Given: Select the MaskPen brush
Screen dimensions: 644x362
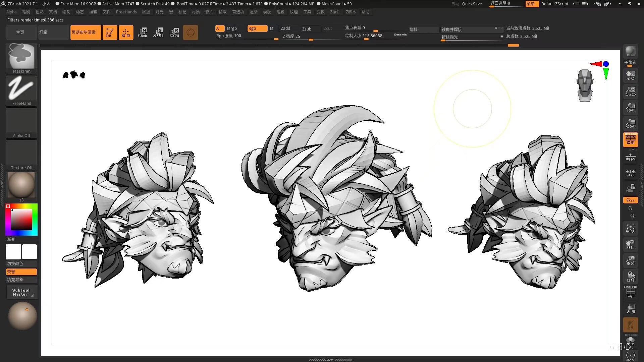Looking at the screenshot, I should click(x=21, y=57).
